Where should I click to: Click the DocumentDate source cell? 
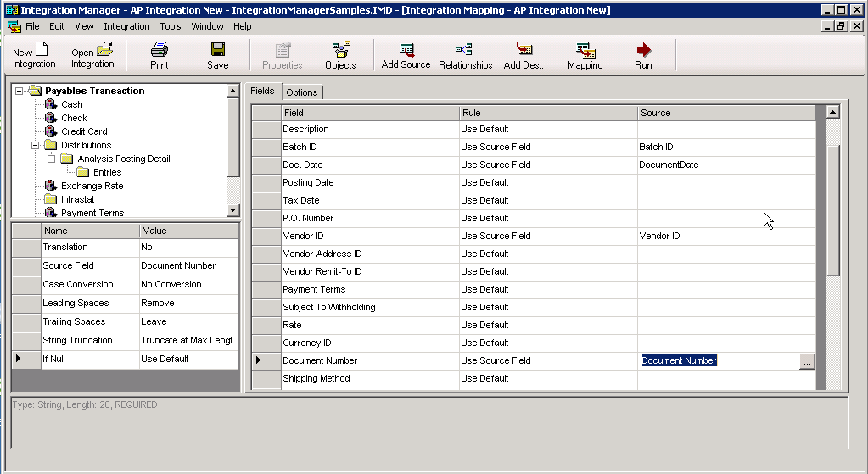[x=726, y=165]
